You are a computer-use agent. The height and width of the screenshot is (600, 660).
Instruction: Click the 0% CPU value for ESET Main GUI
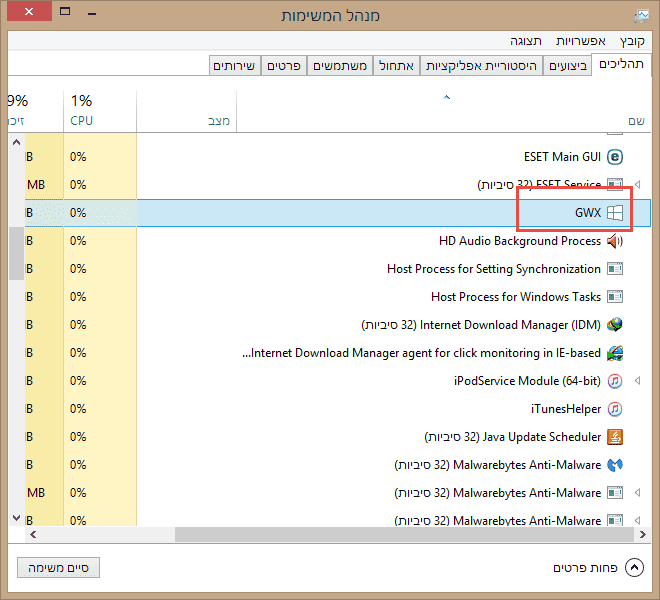tap(78, 157)
